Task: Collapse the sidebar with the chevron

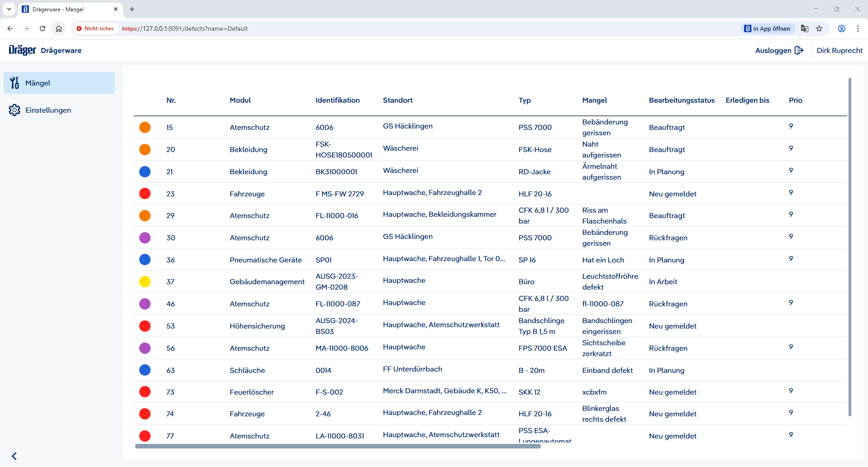Action: 14,456
